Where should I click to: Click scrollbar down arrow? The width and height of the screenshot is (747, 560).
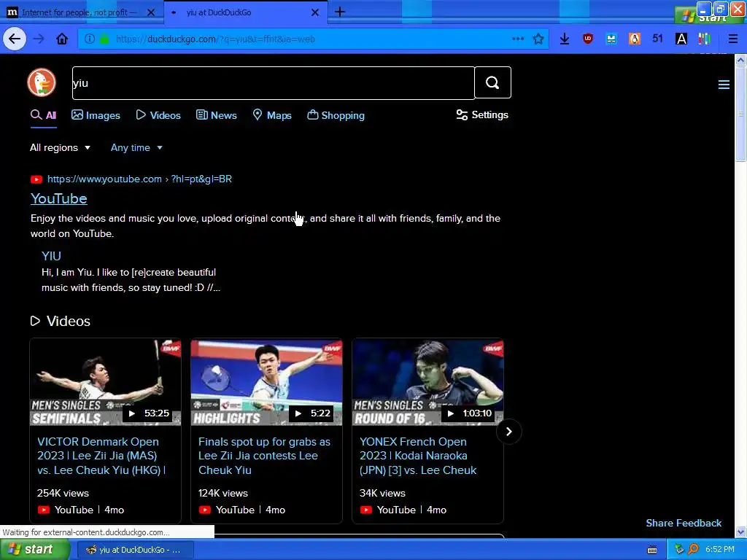[x=740, y=532]
